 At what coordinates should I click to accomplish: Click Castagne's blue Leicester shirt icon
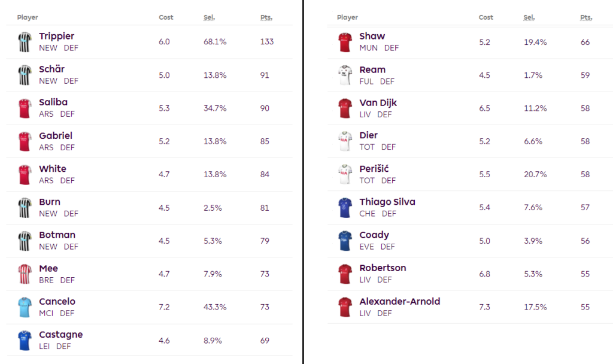pyautogui.click(x=25, y=341)
